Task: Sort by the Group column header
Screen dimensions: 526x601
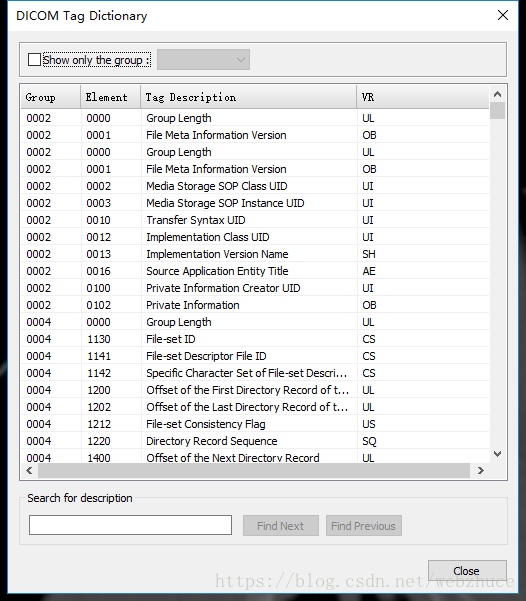Action: [x=51, y=97]
